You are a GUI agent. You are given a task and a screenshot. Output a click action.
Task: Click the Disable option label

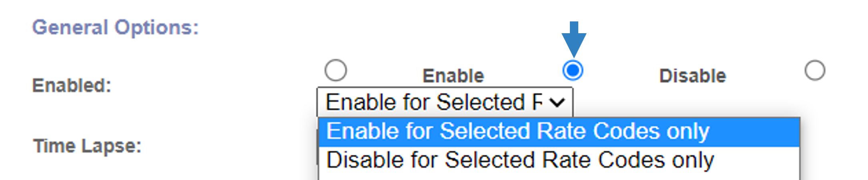pyautogui.click(x=693, y=76)
